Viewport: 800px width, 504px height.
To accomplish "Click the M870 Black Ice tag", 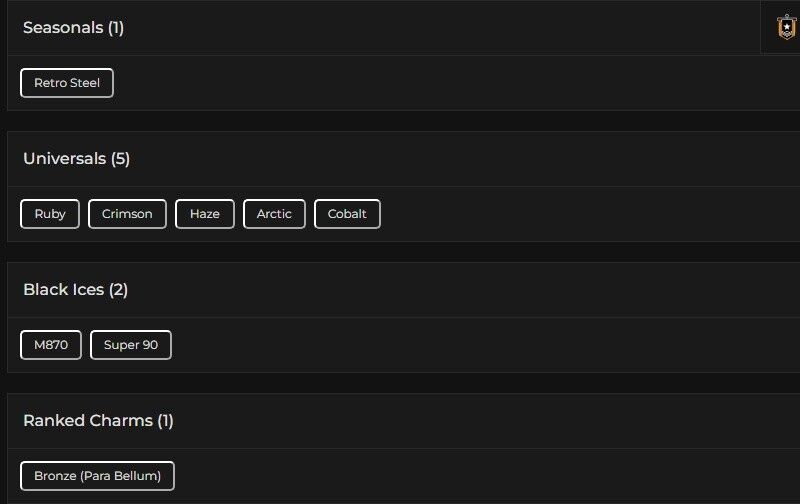I will tap(51, 345).
